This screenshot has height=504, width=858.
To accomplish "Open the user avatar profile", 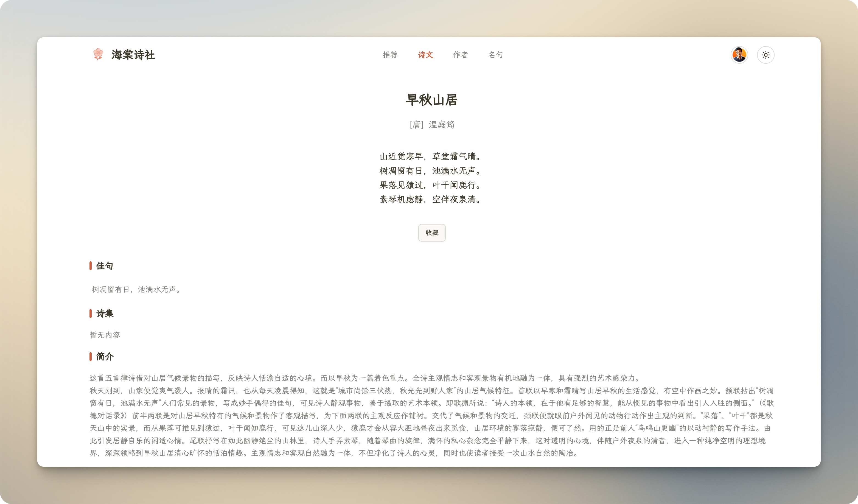I will [x=739, y=55].
